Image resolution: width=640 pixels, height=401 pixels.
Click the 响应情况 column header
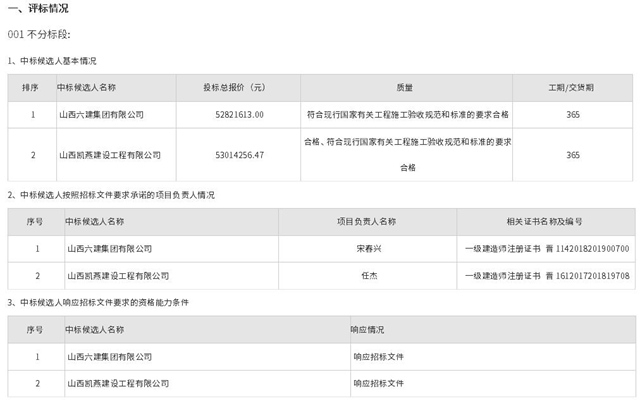coord(367,330)
